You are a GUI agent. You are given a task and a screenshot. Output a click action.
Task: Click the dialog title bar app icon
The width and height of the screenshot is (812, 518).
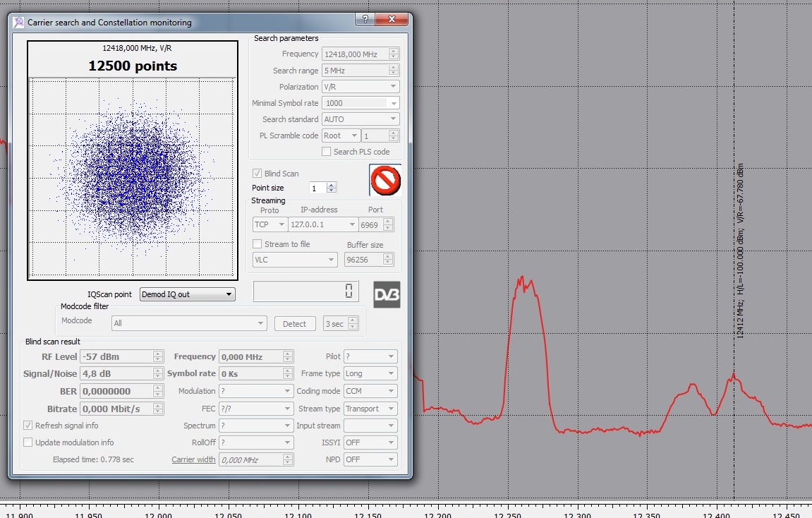18,23
